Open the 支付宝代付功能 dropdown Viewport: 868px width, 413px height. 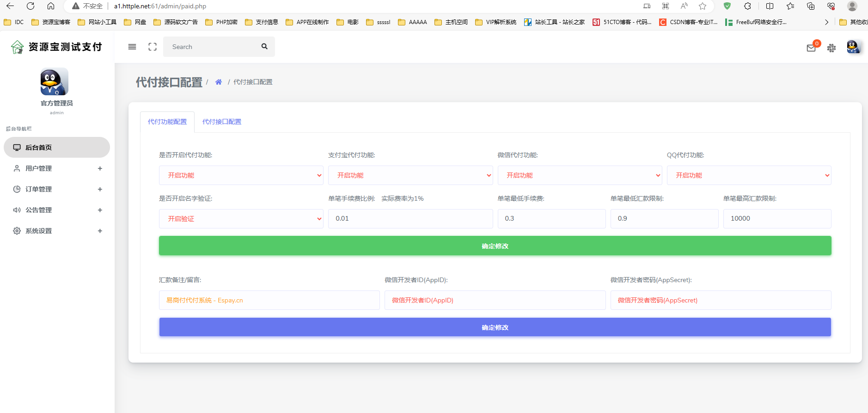point(410,175)
